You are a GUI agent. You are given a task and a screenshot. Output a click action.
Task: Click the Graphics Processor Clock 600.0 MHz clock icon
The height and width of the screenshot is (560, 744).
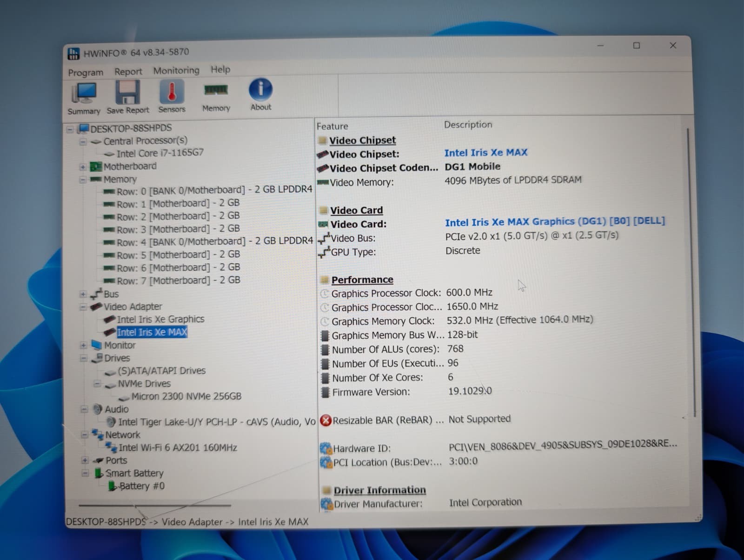coord(325,293)
